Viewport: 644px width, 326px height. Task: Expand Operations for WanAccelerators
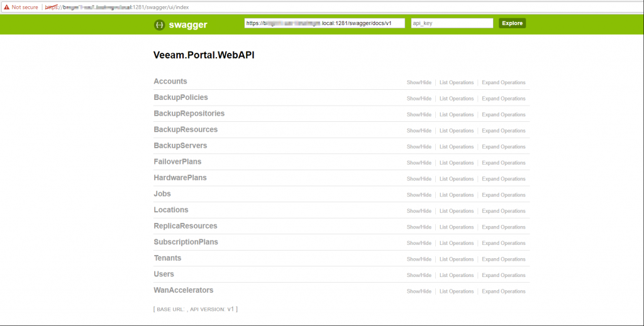[x=503, y=291]
